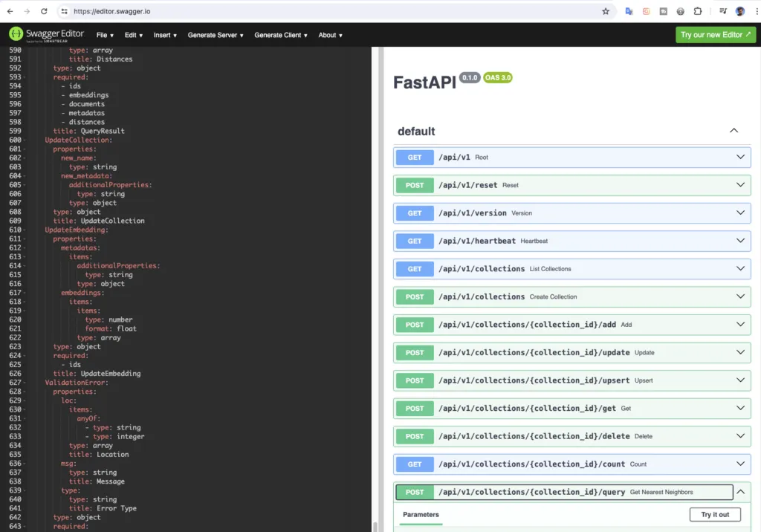Collapse the Get Nearest Neighbors endpoint
The width and height of the screenshot is (761, 532).
[x=740, y=492]
